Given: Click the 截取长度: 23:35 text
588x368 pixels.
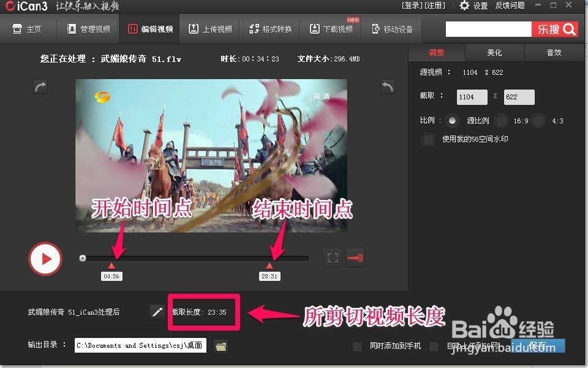Looking at the screenshot, I should pyautogui.click(x=199, y=312).
